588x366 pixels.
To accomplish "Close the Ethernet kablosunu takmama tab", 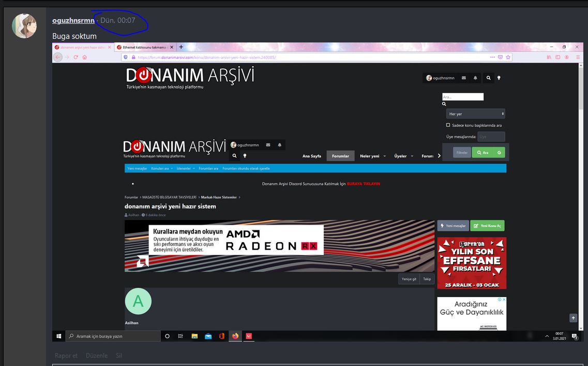I will (x=172, y=47).
